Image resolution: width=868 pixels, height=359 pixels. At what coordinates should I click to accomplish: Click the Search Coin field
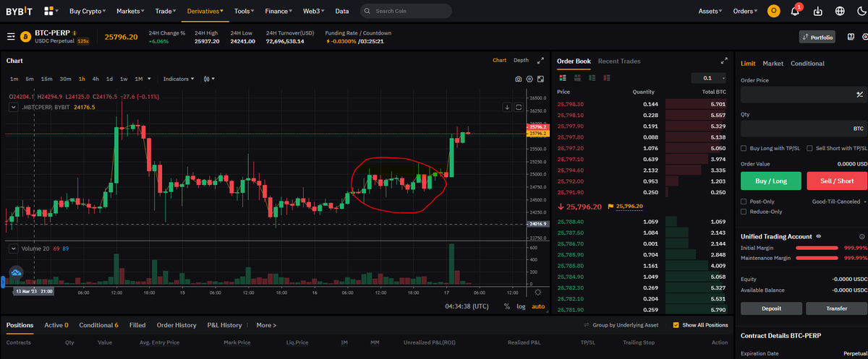pos(406,12)
